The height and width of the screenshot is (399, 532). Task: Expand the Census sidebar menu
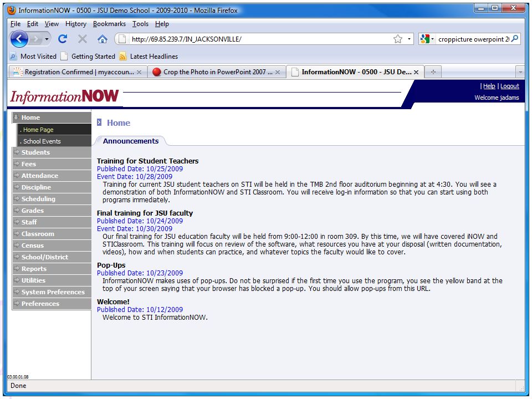pos(52,245)
